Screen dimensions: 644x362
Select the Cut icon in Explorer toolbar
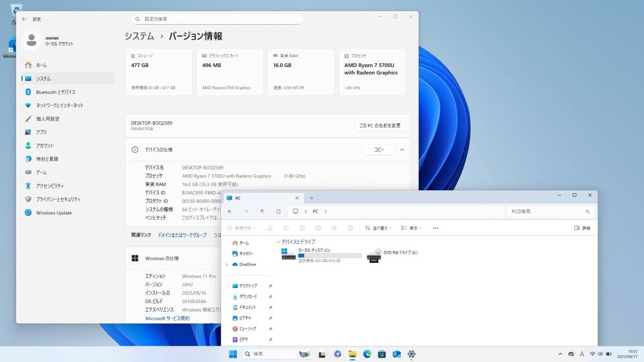270,227
